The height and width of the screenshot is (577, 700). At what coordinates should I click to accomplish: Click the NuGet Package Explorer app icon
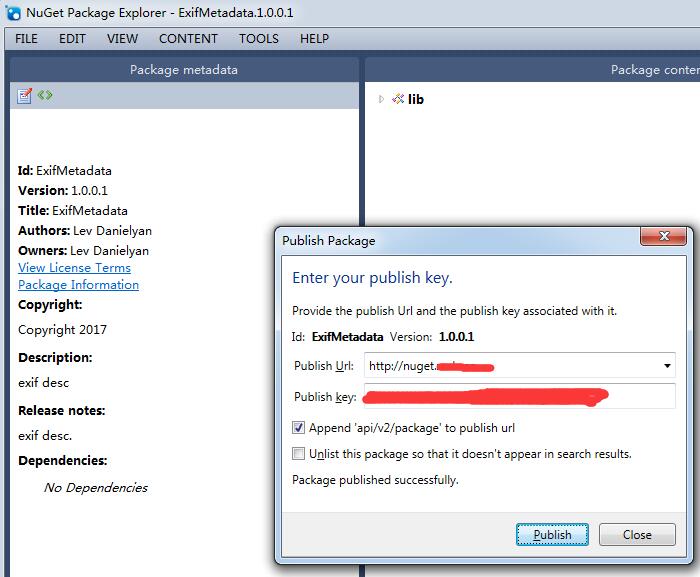click(x=14, y=13)
